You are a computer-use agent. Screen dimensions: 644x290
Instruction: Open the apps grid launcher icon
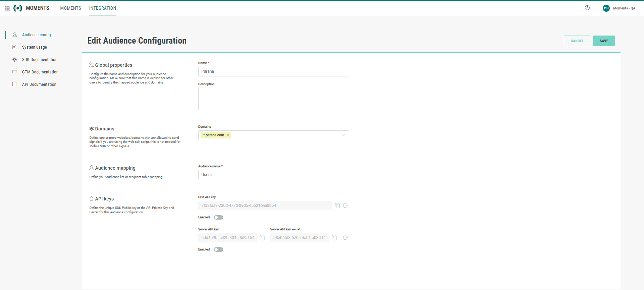7,8
